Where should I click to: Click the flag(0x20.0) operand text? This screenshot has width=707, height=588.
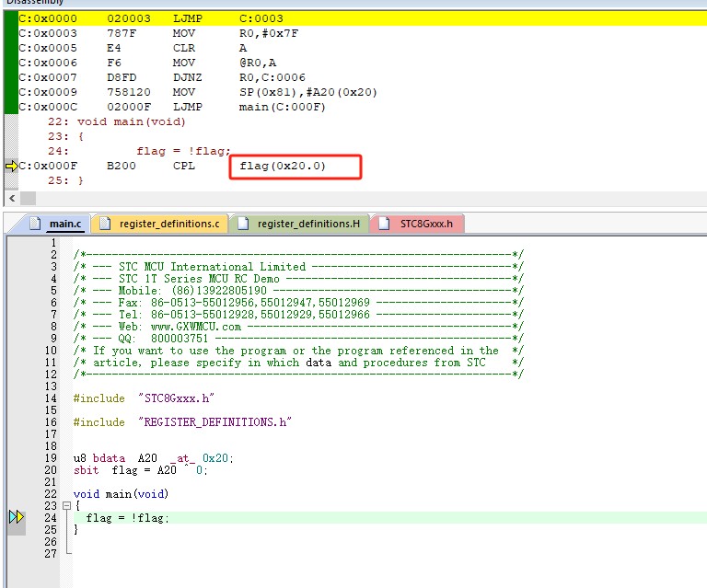tap(283, 166)
